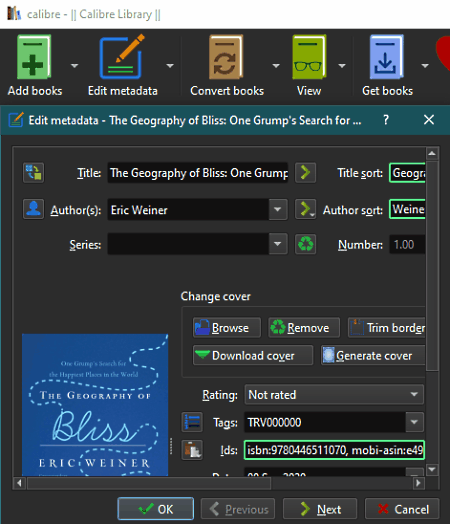Open the Author(s) dropdown arrow
The height and width of the screenshot is (524, 450).
[278, 210]
